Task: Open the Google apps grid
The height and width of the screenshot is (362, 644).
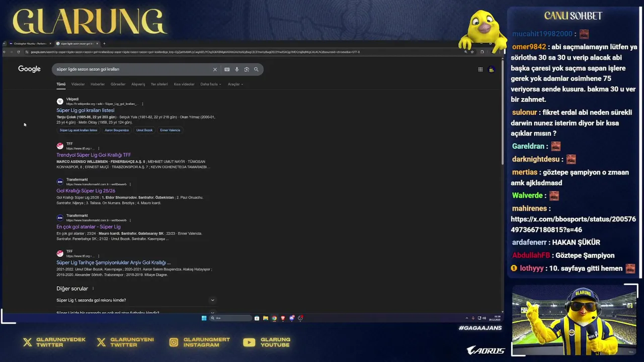Action: [480, 69]
